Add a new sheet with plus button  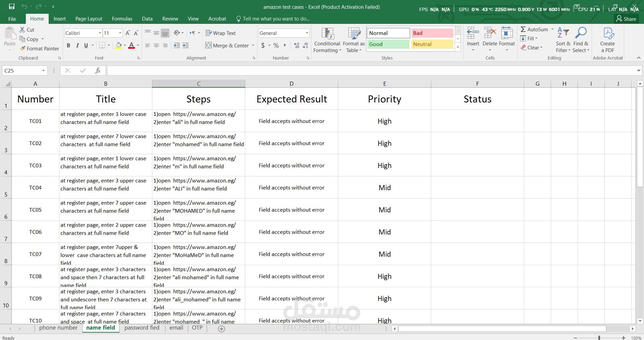point(221,329)
